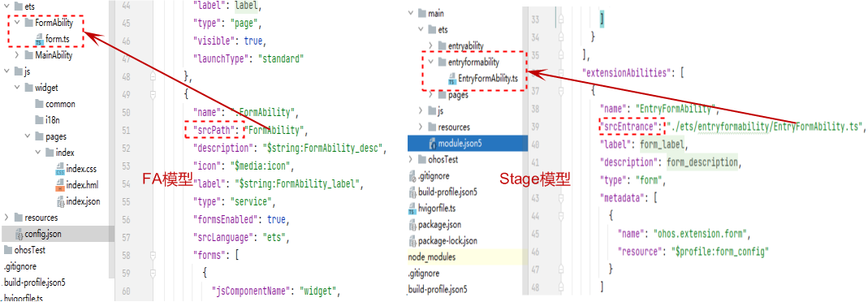Select the index.css file icon
This screenshot has width=868, height=302.
click(60, 169)
